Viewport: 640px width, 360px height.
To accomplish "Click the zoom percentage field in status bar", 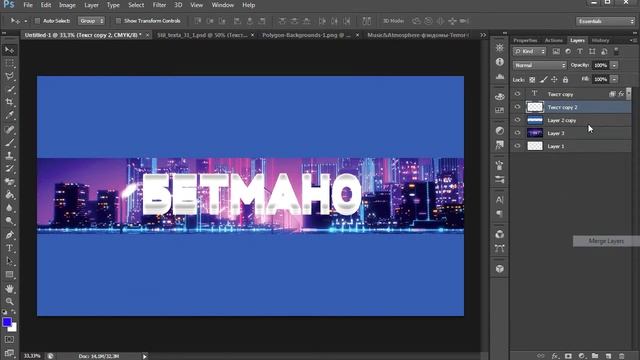I will pos(32,356).
